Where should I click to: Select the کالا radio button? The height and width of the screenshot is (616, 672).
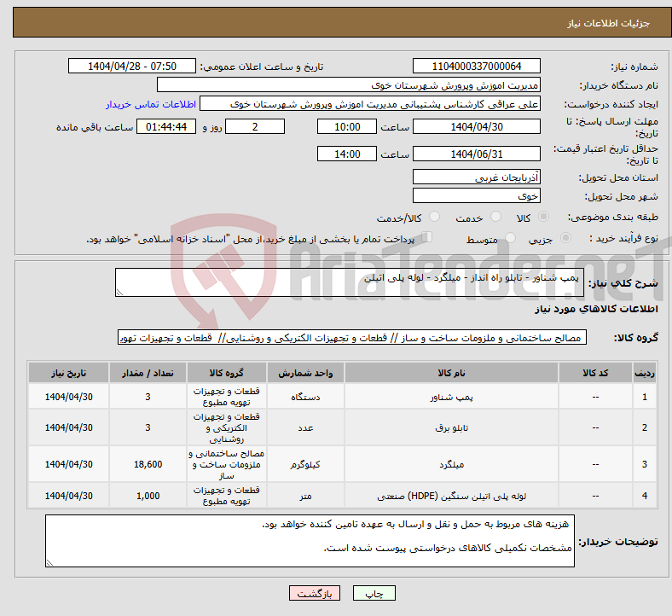543,217
